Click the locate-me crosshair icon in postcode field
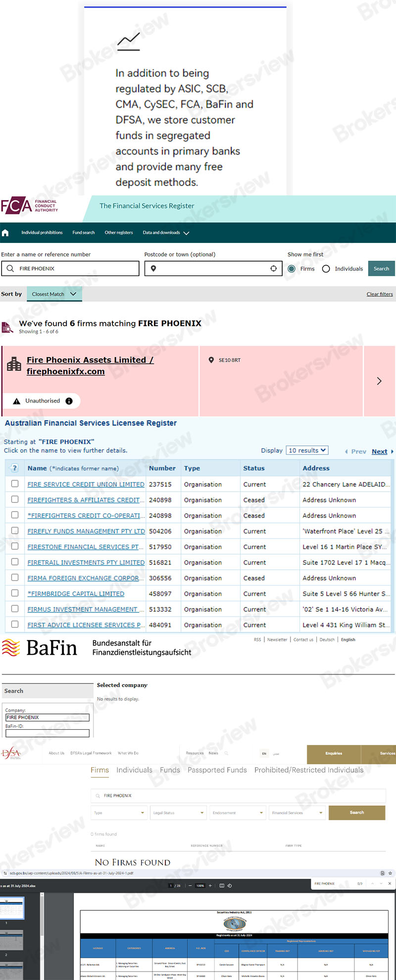Viewport: 396px width, 980px height. [273, 269]
